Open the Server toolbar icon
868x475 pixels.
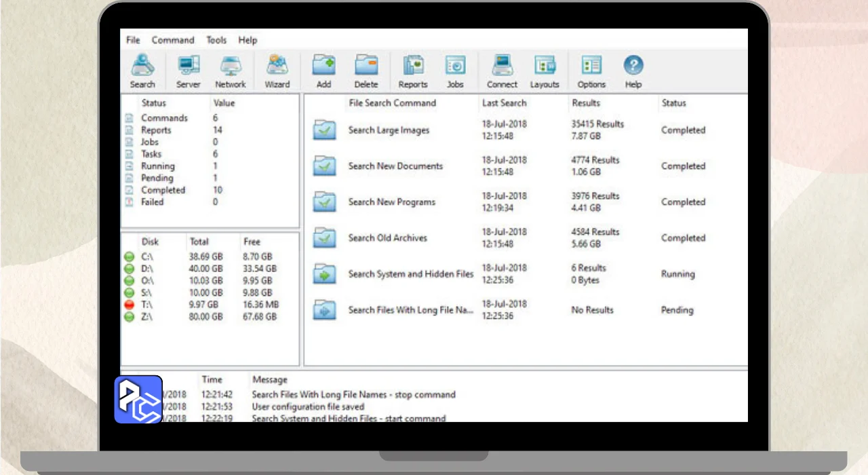(x=188, y=71)
